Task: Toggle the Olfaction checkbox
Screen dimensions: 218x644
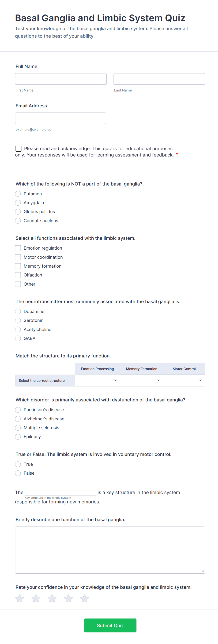Action: 18,275
